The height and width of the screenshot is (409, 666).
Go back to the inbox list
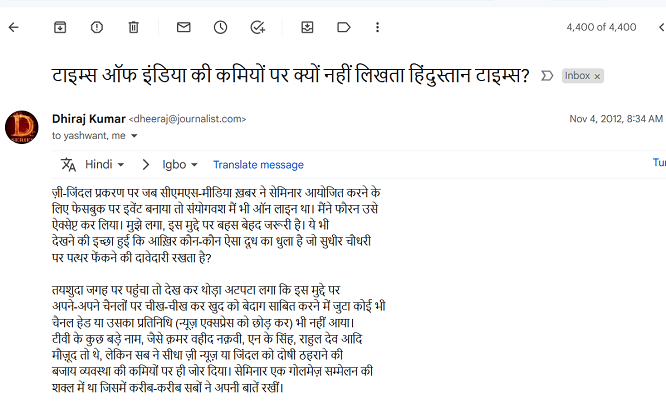(x=14, y=28)
